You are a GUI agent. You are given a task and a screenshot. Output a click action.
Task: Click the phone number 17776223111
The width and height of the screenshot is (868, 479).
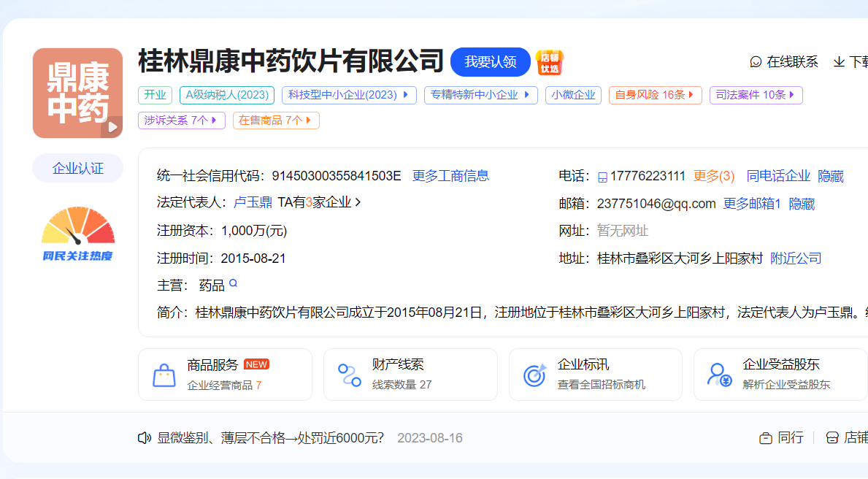pyautogui.click(x=648, y=176)
